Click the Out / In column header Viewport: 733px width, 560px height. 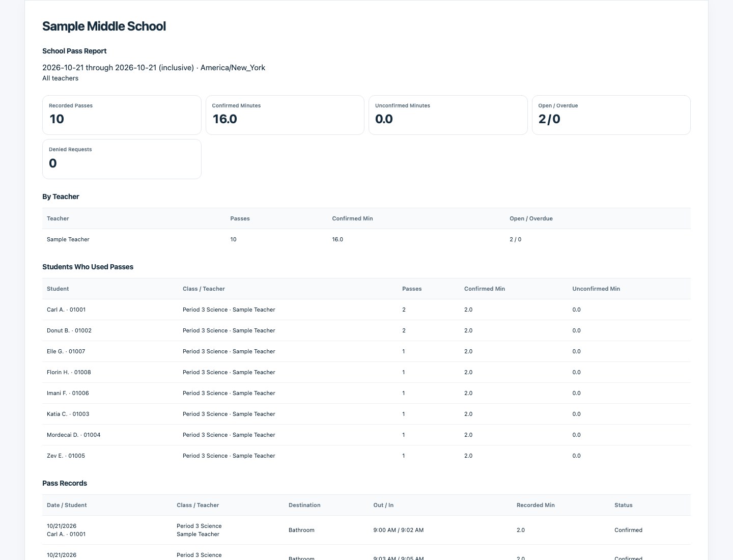pos(383,505)
